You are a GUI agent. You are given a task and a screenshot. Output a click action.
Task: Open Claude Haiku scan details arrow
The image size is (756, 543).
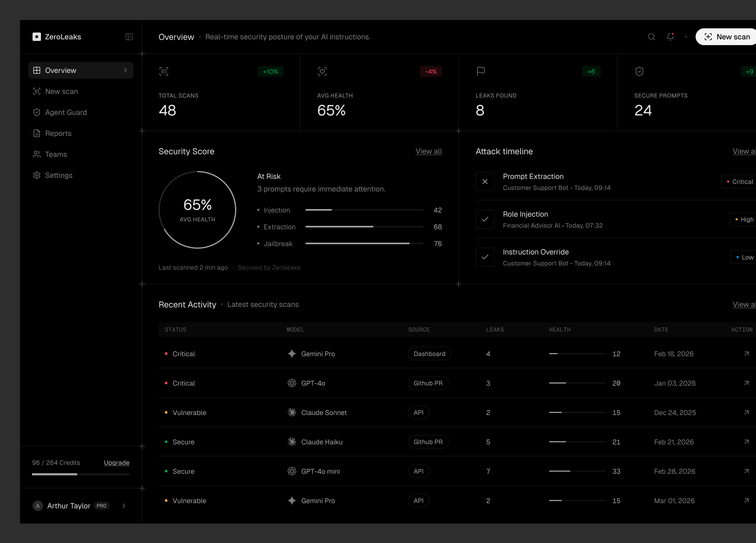click(746, 442)
